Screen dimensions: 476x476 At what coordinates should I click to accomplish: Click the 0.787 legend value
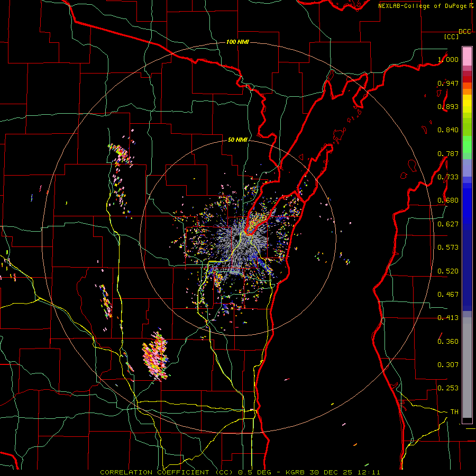pos(448,153)
